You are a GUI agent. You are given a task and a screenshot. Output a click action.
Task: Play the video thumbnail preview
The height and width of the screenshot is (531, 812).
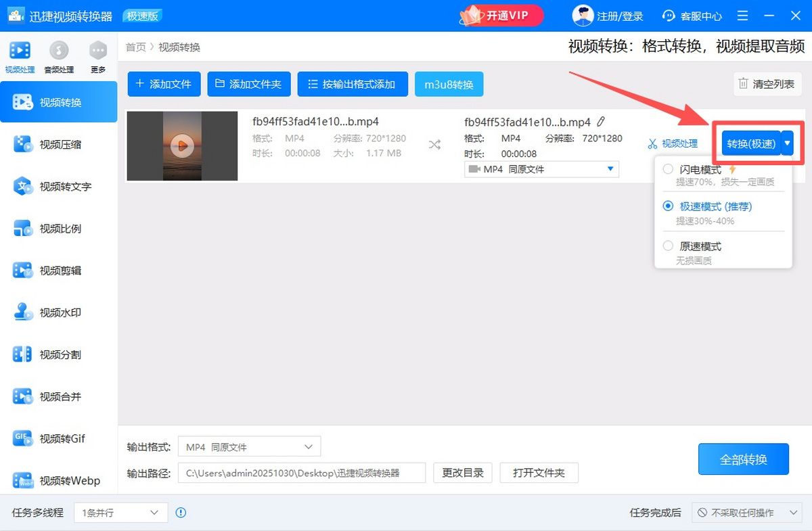182,145
